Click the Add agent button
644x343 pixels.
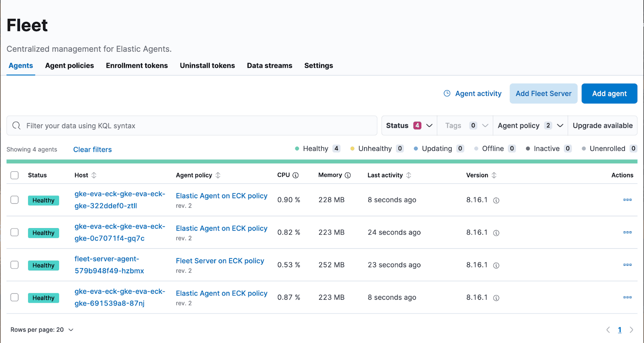pyautogui.click(x=609, y=94)
